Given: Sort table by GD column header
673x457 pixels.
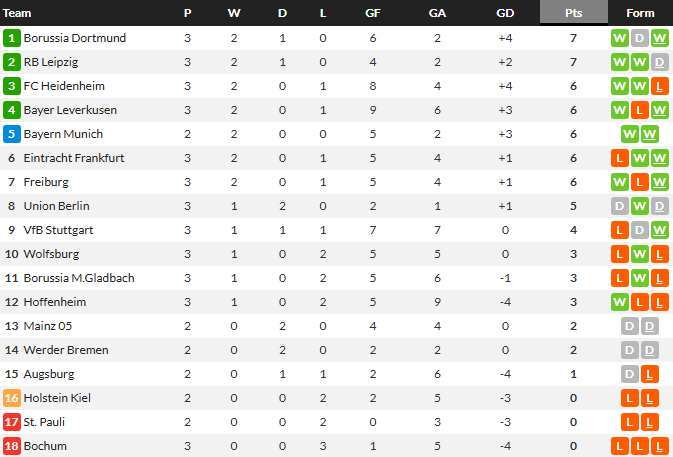Looking at the screenshot, I should pos(506,13).
